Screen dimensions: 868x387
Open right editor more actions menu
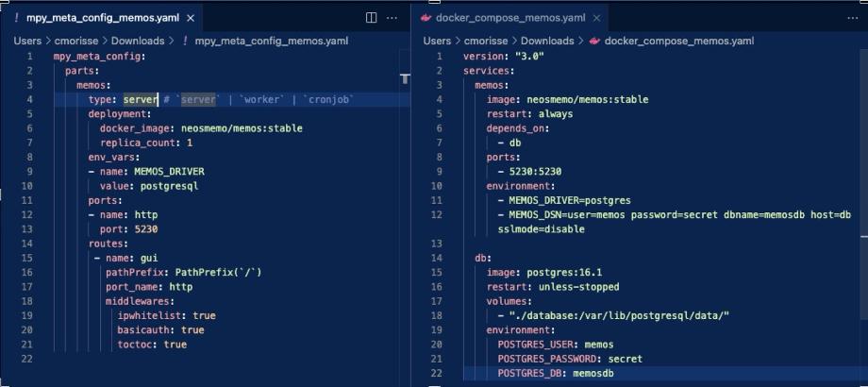[853, 18]
